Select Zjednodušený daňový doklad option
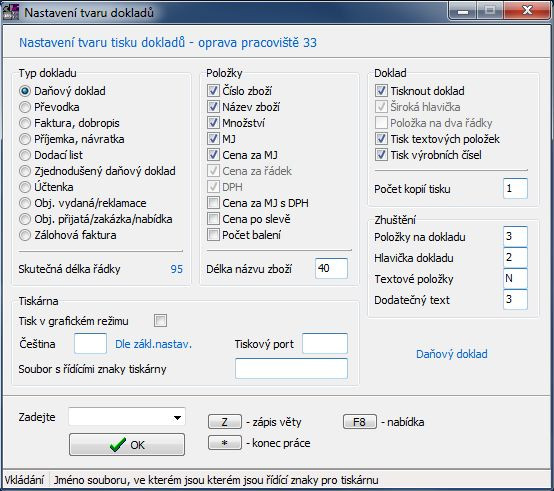 point(25,171)
